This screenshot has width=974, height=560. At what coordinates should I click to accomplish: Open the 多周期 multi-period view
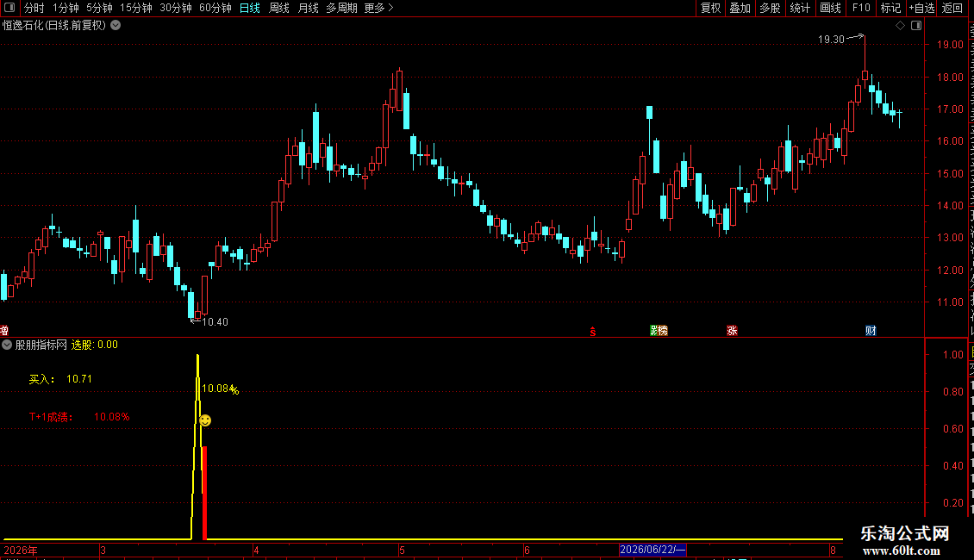[341, 8]
